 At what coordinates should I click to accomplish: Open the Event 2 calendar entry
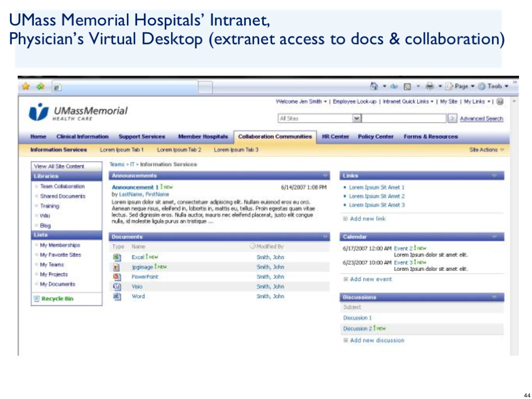tap(403, 248)
